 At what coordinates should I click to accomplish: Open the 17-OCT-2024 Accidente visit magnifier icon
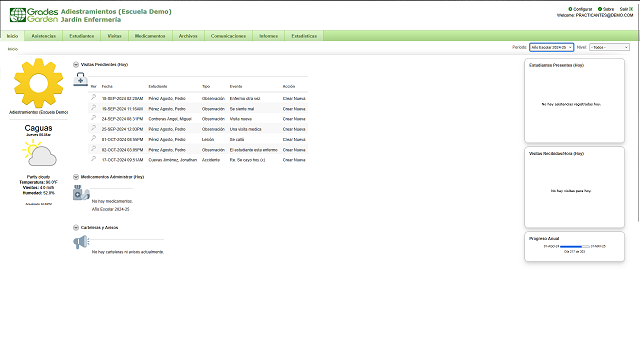pyautogui.click(x=93, y=159)
